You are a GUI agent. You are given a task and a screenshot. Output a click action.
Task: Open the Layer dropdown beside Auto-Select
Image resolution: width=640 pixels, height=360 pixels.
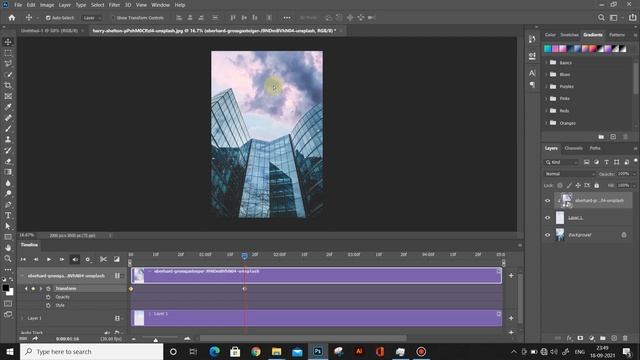[92, 18]
